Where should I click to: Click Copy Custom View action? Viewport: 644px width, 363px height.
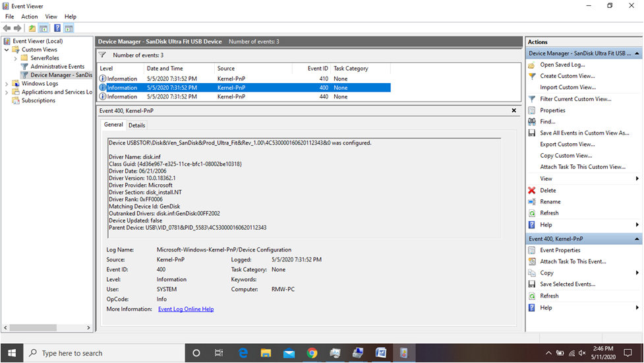tap(566, 156)
